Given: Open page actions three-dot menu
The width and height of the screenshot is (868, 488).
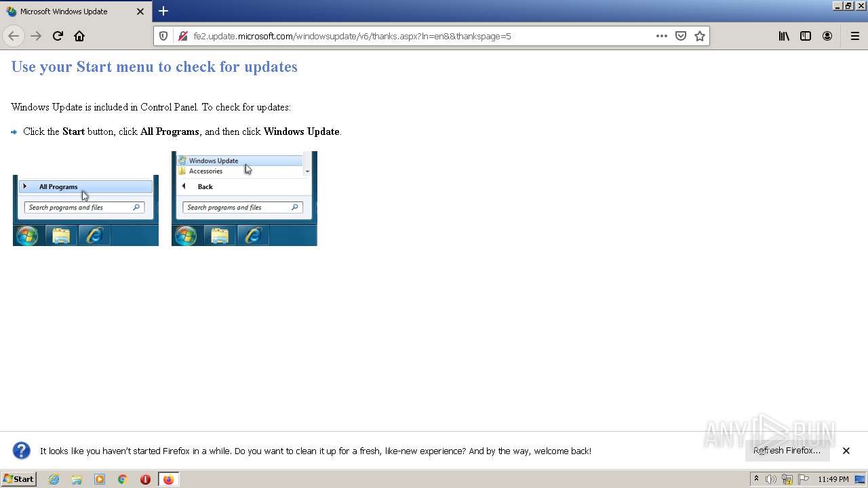Looking at the screenshot, I should [662, 36].
